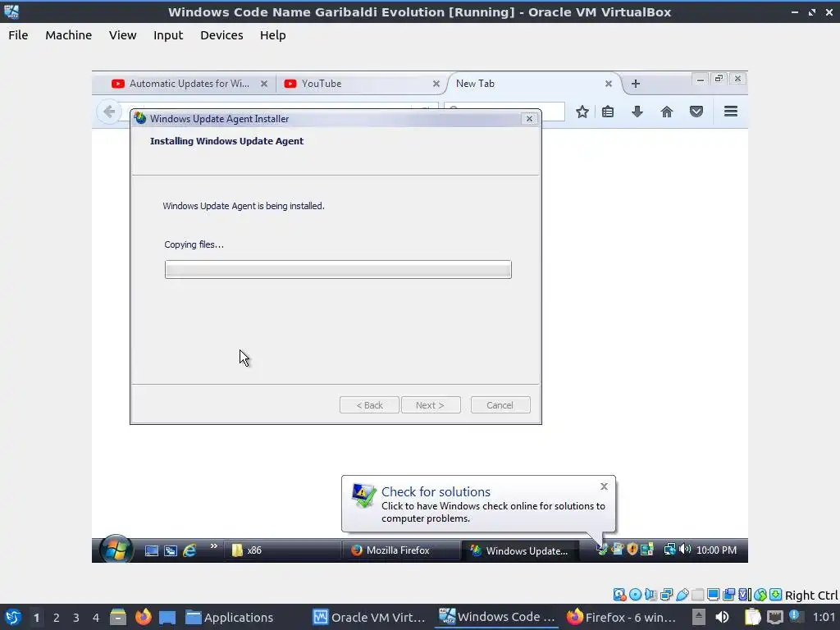Open the Devices menu

point(221,35)
